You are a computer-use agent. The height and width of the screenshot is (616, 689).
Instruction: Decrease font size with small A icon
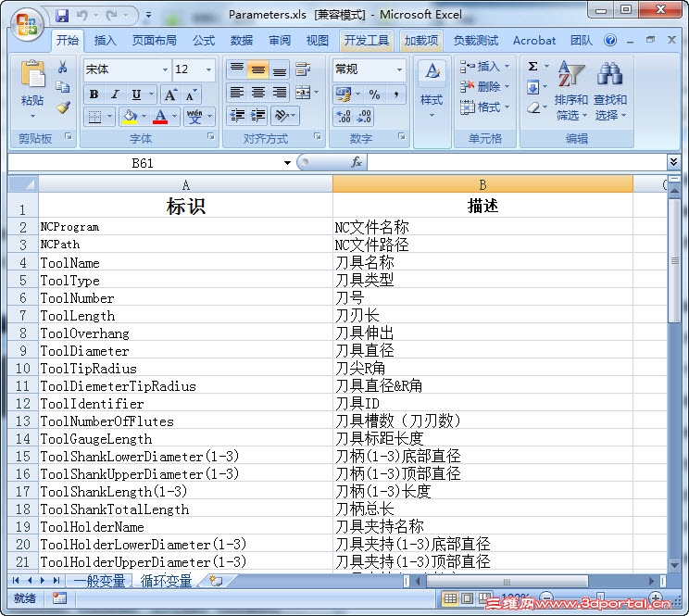coord(191,94)
